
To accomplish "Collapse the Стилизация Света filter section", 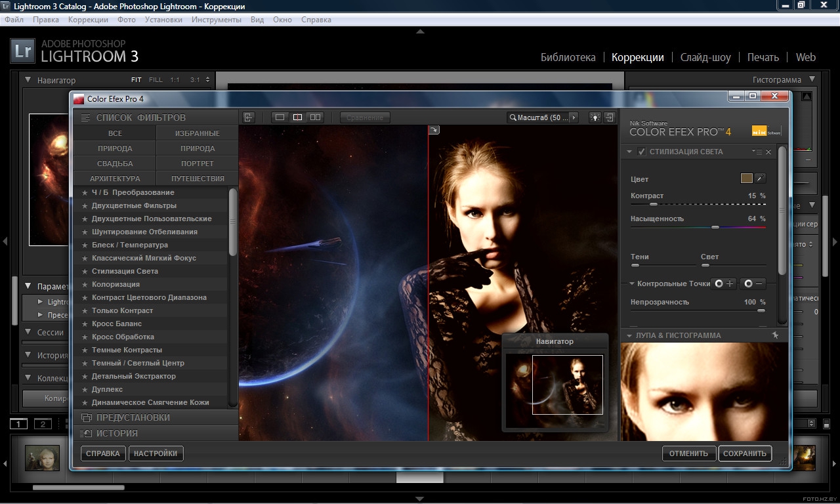I will [x=629, y=152].
